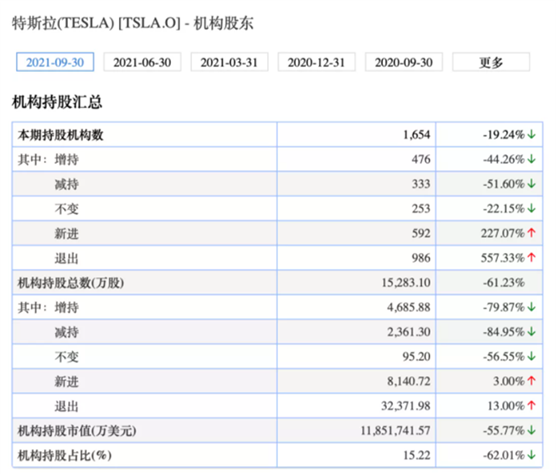
Task: View the 2020-09-30 period data
Action: click(x=404, y=62)
